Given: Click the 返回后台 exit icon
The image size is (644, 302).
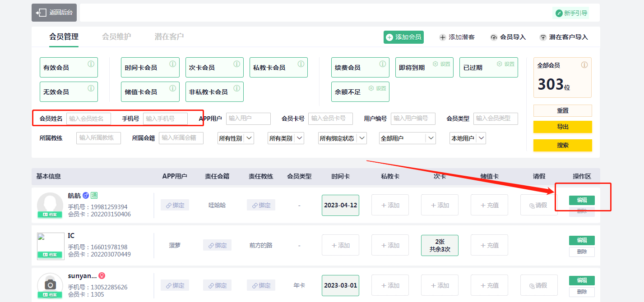Looking at the screenshot, I should tap(42, 13).
